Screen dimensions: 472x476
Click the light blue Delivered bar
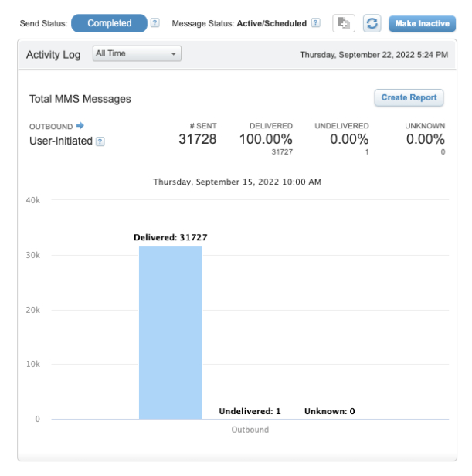click(171, 332)
